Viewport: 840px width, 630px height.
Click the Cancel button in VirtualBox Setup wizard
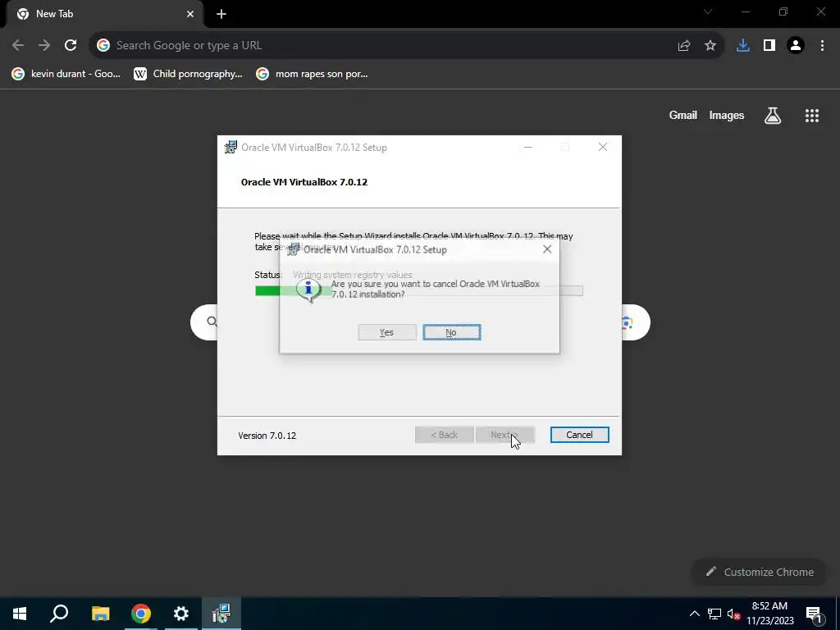click(580, 435)
